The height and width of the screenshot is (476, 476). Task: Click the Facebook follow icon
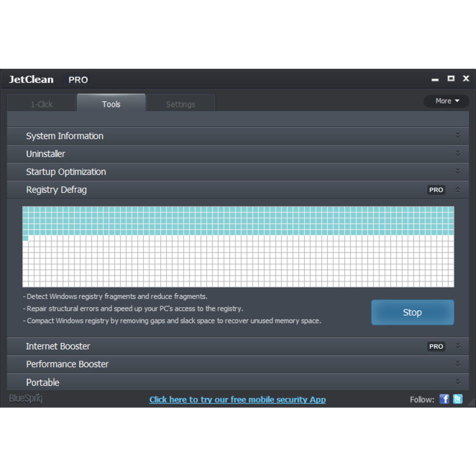click(444, 399)
